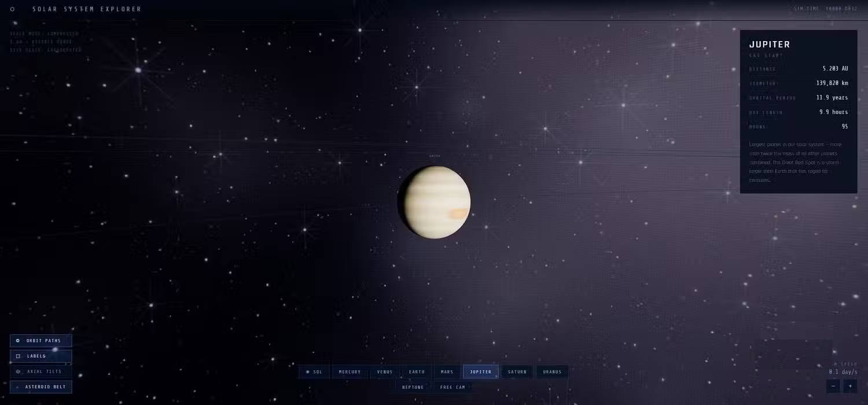Screen dimensions: 868x405
Task: Decrease simulation speed with minus button
Action: (x=833, y=386)
